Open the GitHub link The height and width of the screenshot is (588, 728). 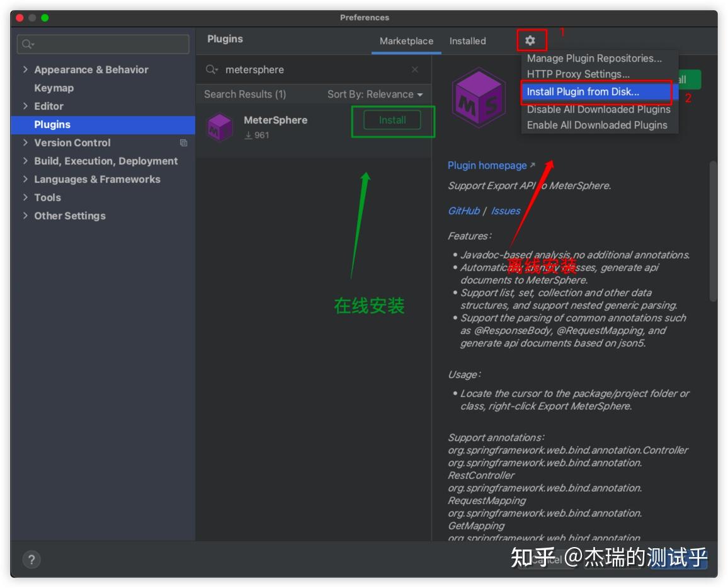tap(464, 211)
